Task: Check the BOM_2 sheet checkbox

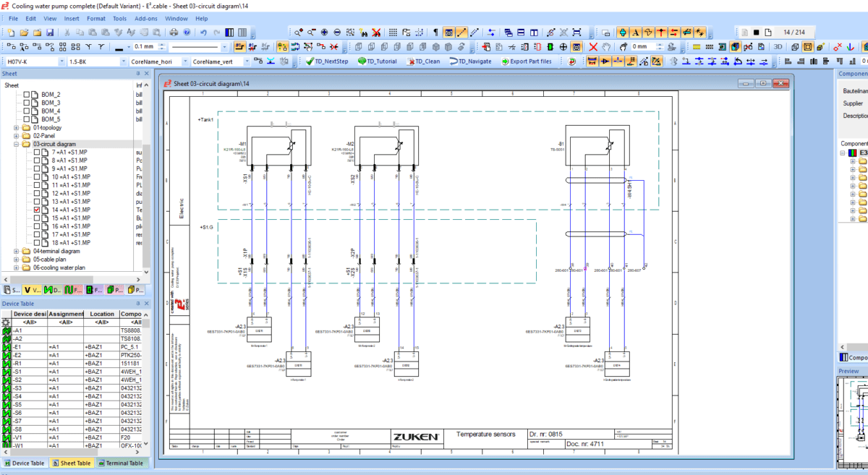Action: click(x=27, y=95)
